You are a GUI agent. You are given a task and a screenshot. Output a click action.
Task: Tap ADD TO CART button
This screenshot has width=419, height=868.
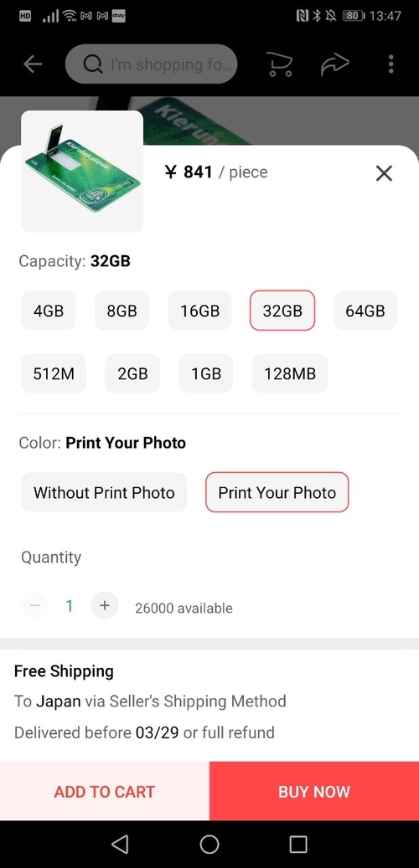[105, 791]
